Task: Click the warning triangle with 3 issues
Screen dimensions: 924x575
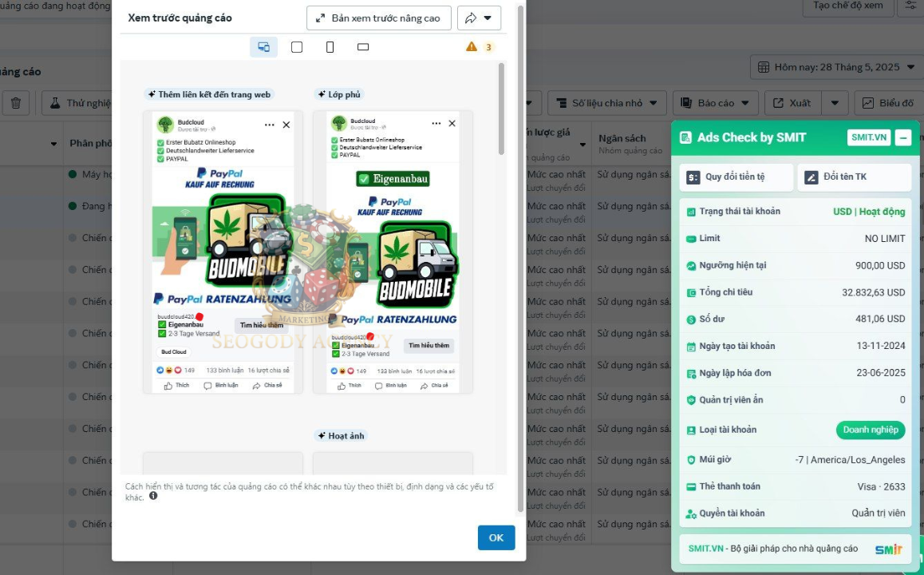Action: point(479,47)
